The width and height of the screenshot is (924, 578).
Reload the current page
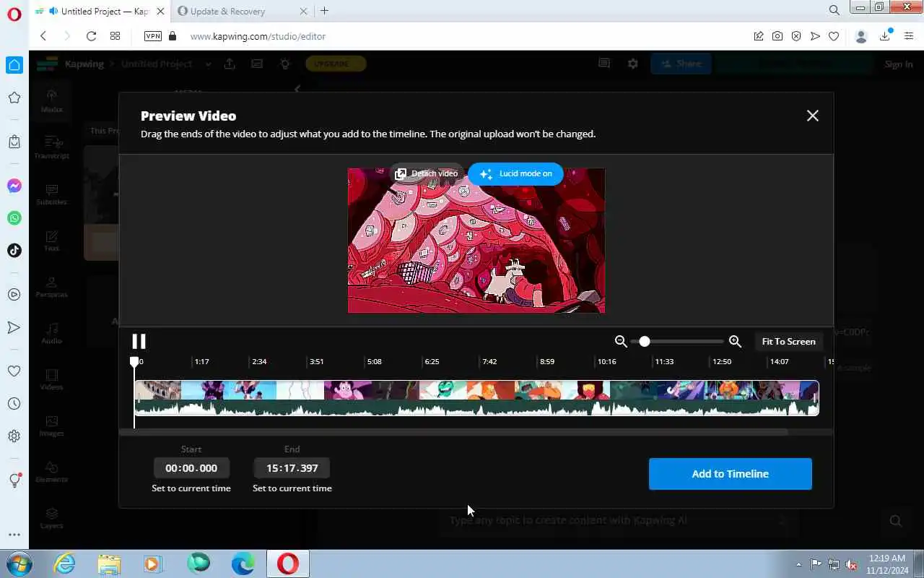pos(91,36)
